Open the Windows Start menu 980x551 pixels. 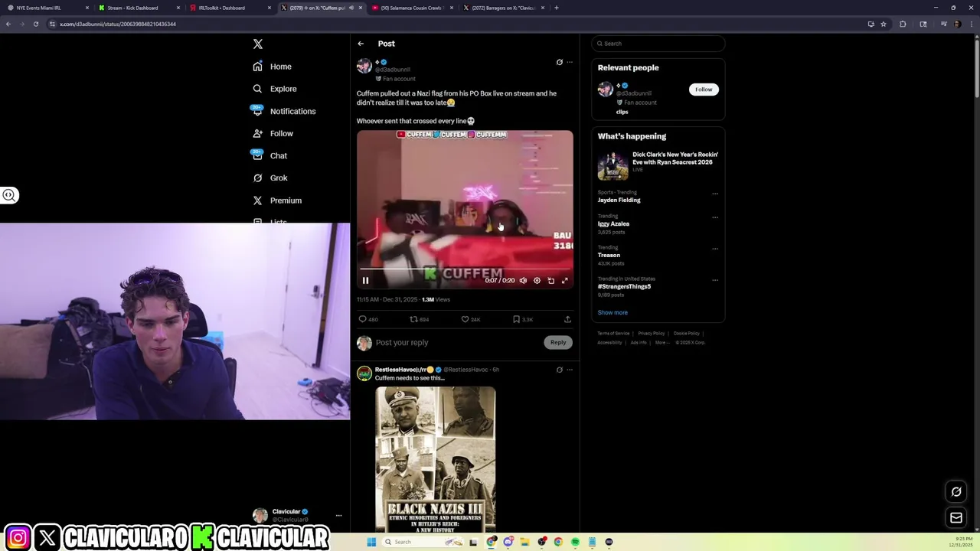(x=371, y=542)
